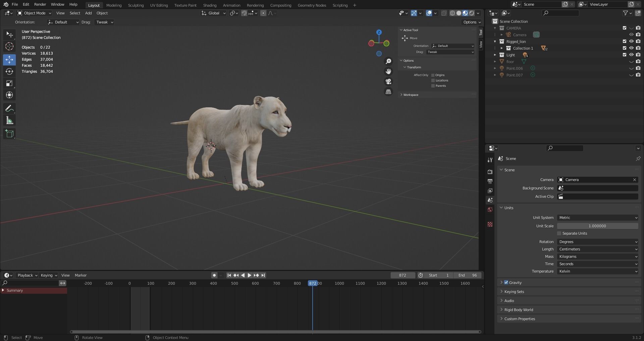Open the Render properties tab icon
This screenshot has height=341, width=644.
point(490,172)
